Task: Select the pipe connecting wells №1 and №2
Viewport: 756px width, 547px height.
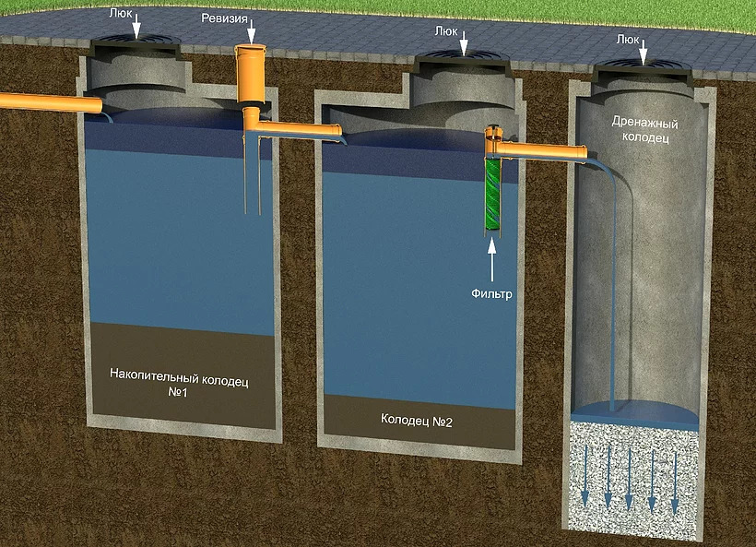Action: click(x=299, y=129)
